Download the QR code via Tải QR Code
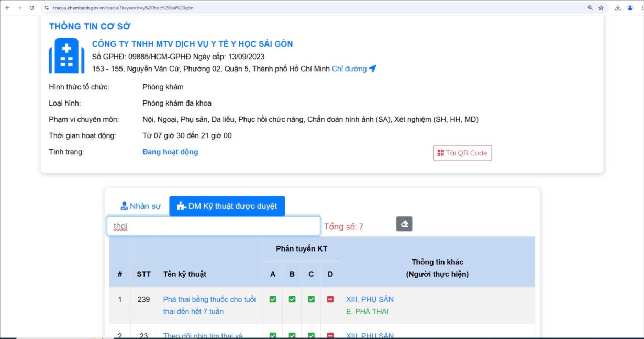This screenshot has width=644, height=339. (462, 153)
